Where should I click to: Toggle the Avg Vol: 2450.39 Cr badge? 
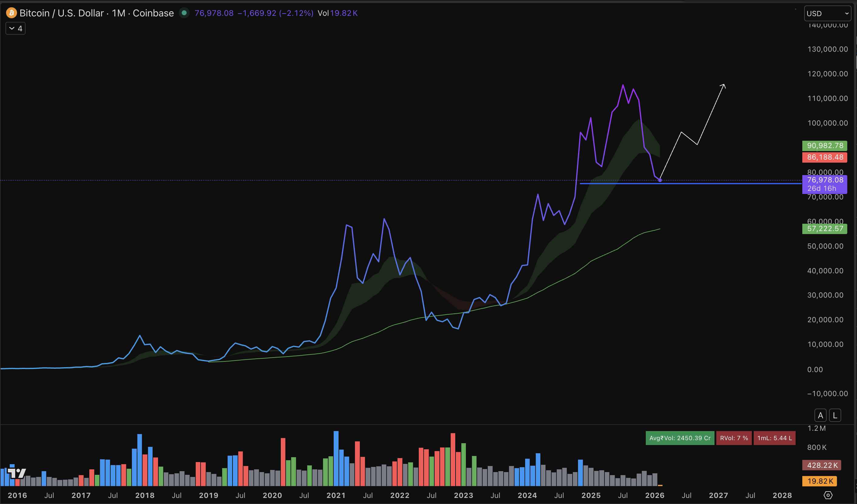coord(680,438)
